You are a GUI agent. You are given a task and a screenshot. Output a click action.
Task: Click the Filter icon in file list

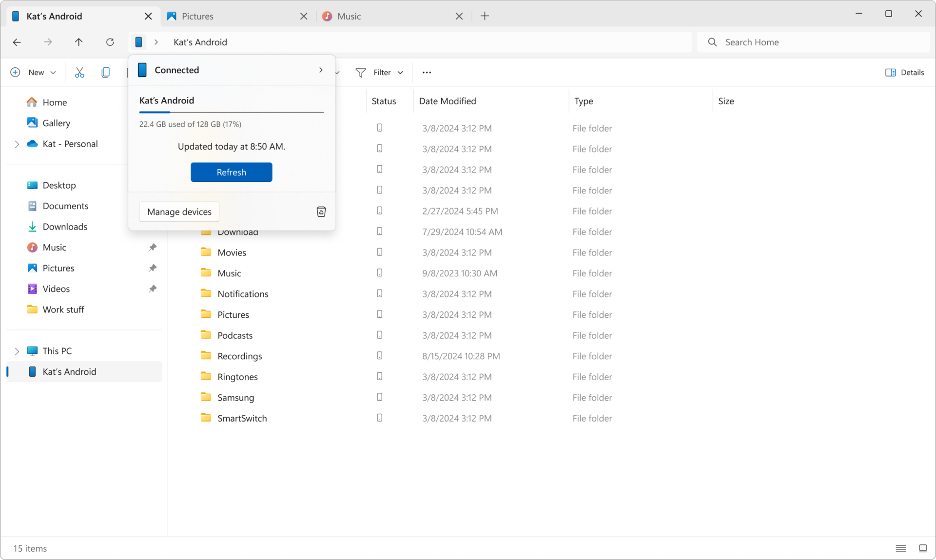point(361,72)
